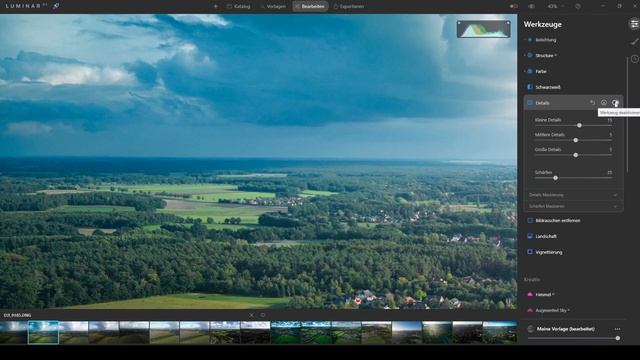The width and height of the screenshot is (640, 360).
Task: Click the Werkzeuge panel heading
Action: [542, 24]
